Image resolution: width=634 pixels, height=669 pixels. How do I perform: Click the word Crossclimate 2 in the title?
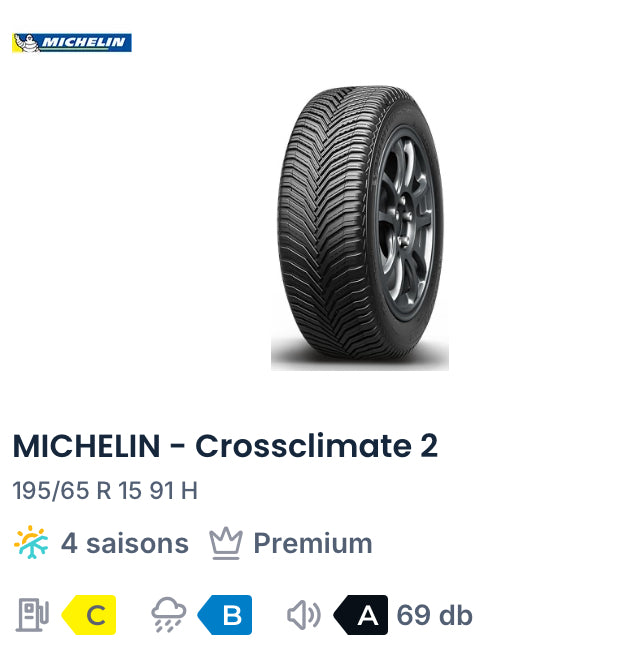pos(316,446)
